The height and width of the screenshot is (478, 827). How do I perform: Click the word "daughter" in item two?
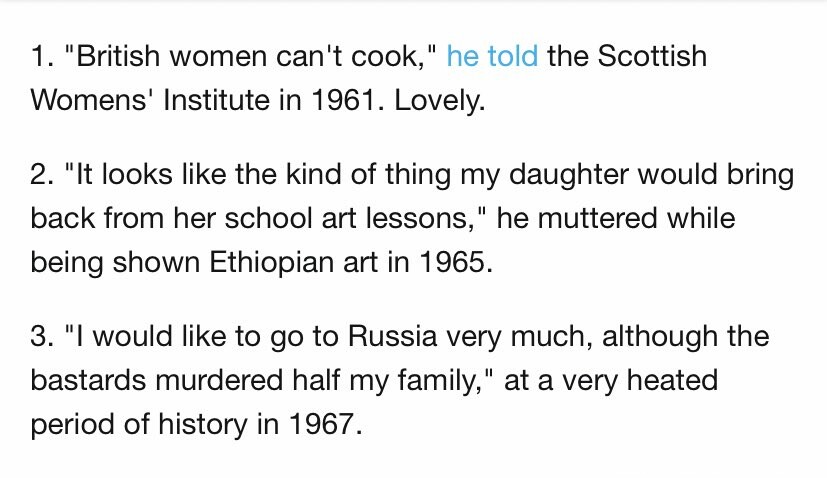tap(569, 175)
